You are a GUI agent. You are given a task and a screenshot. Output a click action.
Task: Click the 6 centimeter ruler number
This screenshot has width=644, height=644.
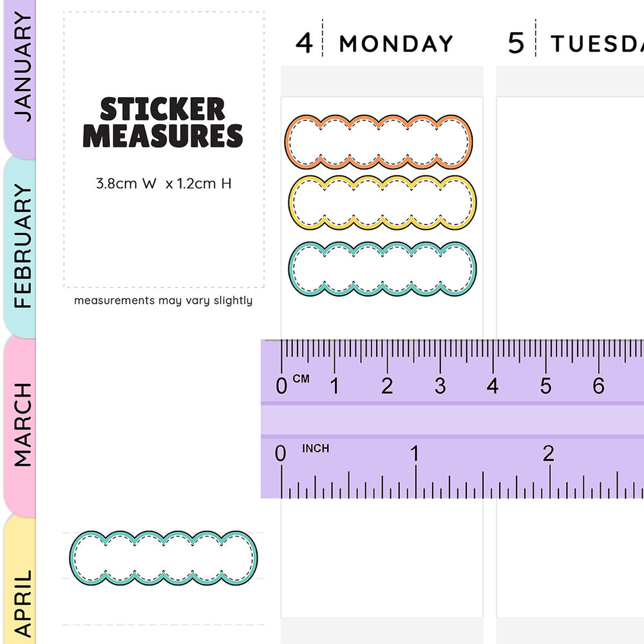coord(598,386)
